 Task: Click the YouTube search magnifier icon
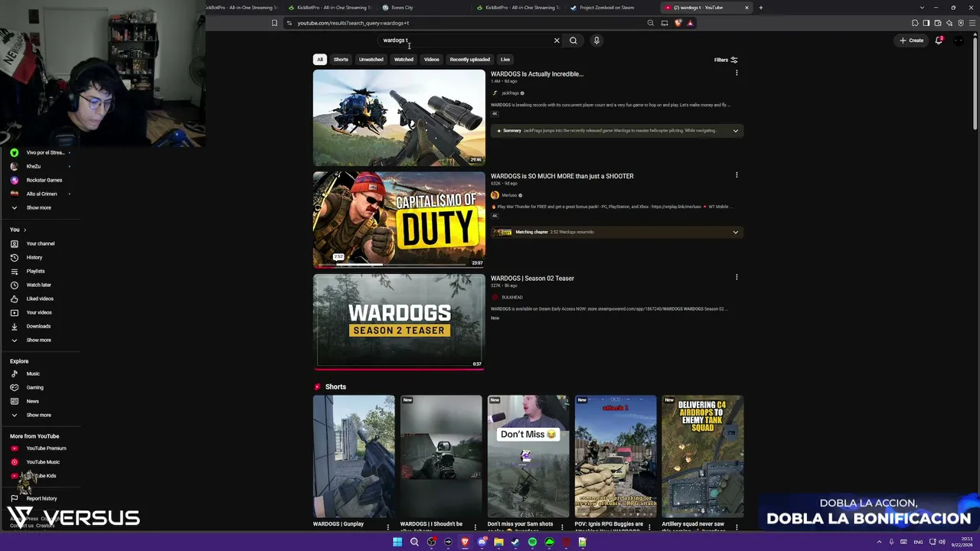click(573, 41)
